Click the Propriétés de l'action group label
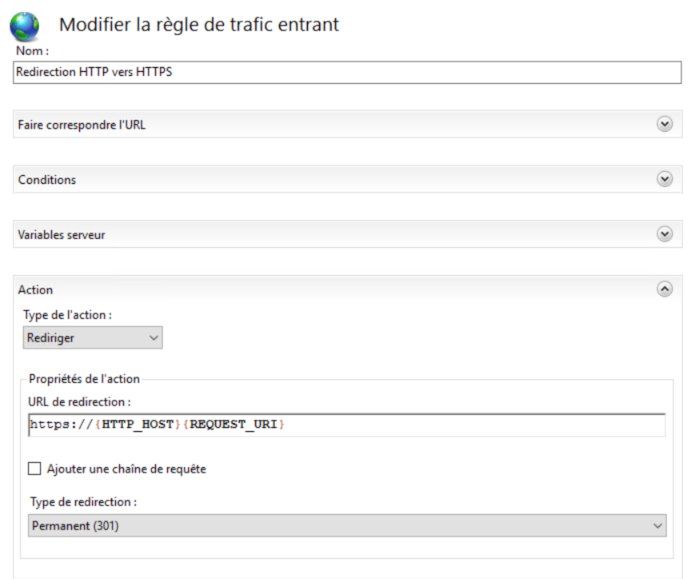Image resolution: width=690 pixels, height=579 pixels. (84, 378)
